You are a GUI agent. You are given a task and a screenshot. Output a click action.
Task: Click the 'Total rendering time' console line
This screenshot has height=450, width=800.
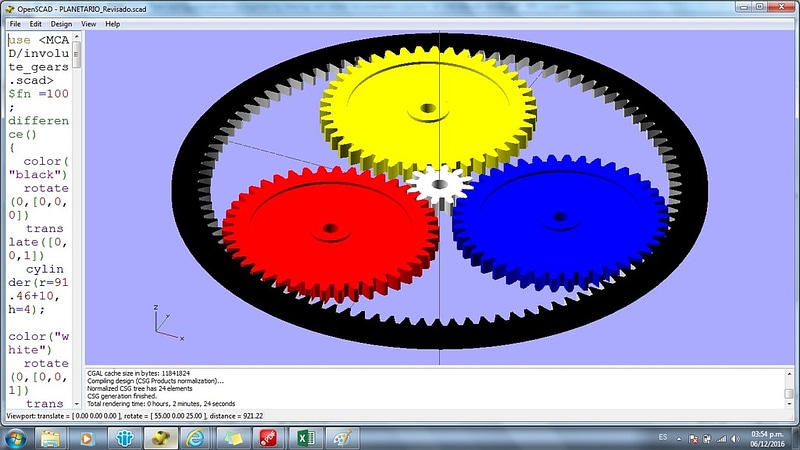(161, 404)
